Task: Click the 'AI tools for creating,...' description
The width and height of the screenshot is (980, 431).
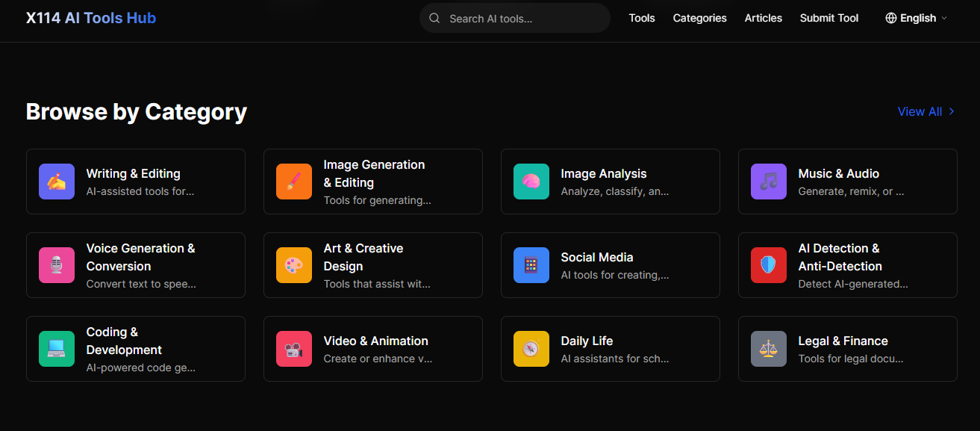Action: coord(614,275)
